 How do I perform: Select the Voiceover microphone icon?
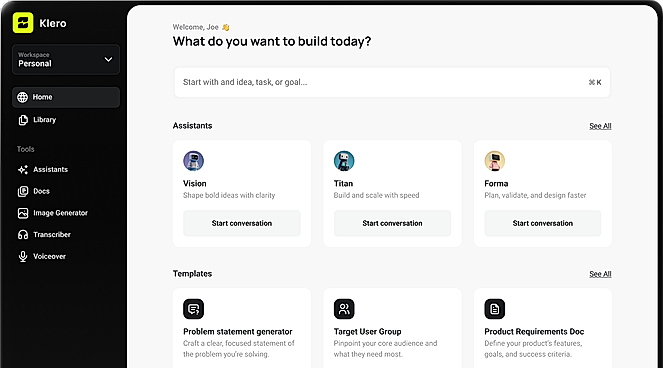click(x=23, y=256)
